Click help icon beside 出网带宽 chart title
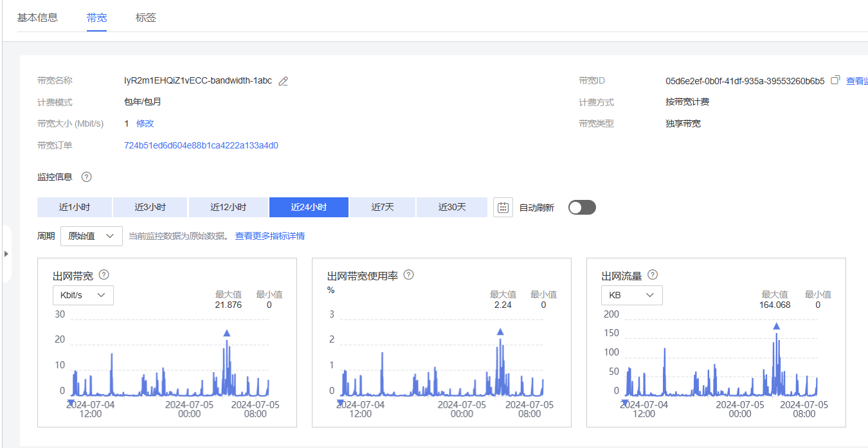 click(x=104, y=275)
